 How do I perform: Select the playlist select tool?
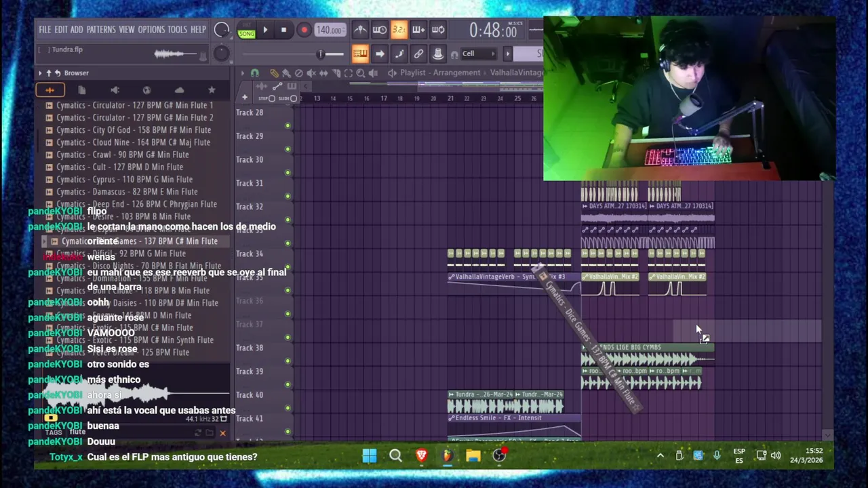click(x=349, y=73)
